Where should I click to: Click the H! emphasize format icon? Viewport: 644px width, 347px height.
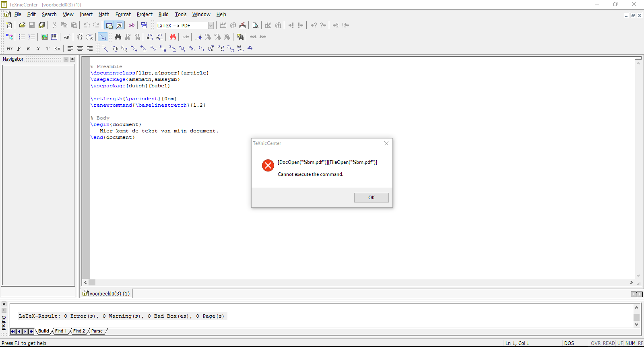[9, 48]
